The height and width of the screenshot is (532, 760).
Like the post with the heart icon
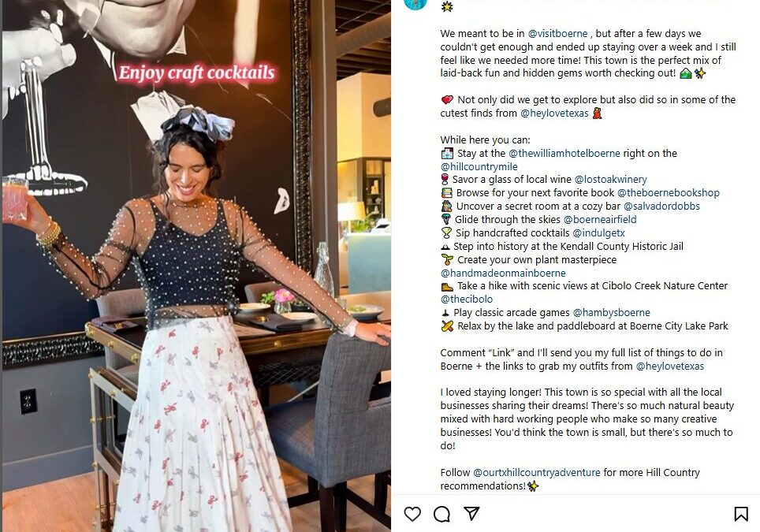[412, 514]
